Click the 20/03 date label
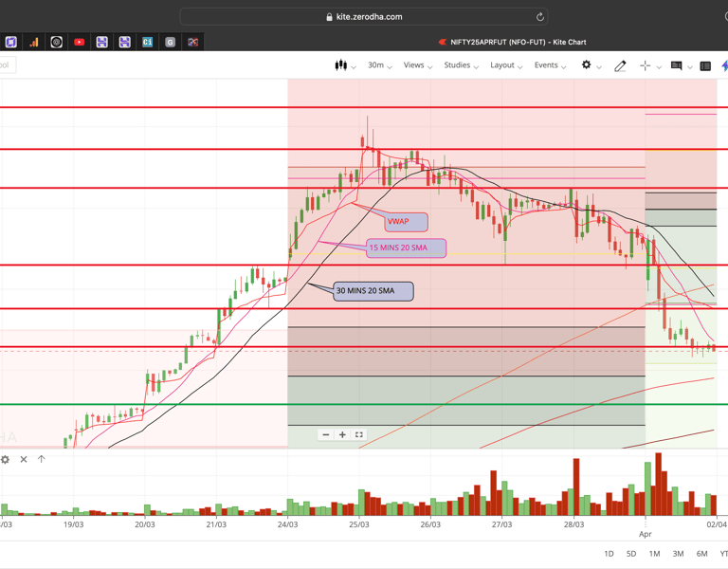The image size is (728, 569). (145, 524)
